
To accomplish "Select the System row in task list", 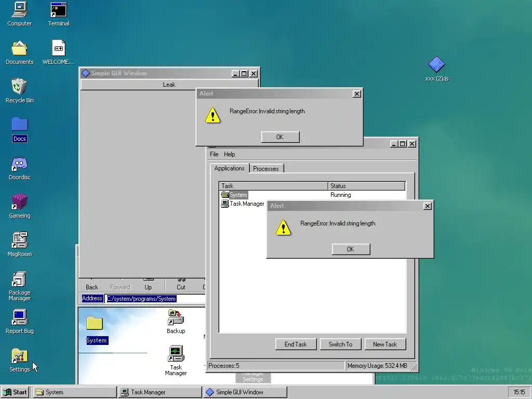I will (312, 195).
